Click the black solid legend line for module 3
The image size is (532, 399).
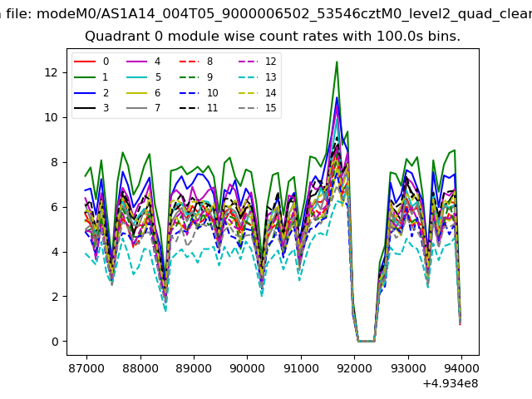click(x=85, y=108)
